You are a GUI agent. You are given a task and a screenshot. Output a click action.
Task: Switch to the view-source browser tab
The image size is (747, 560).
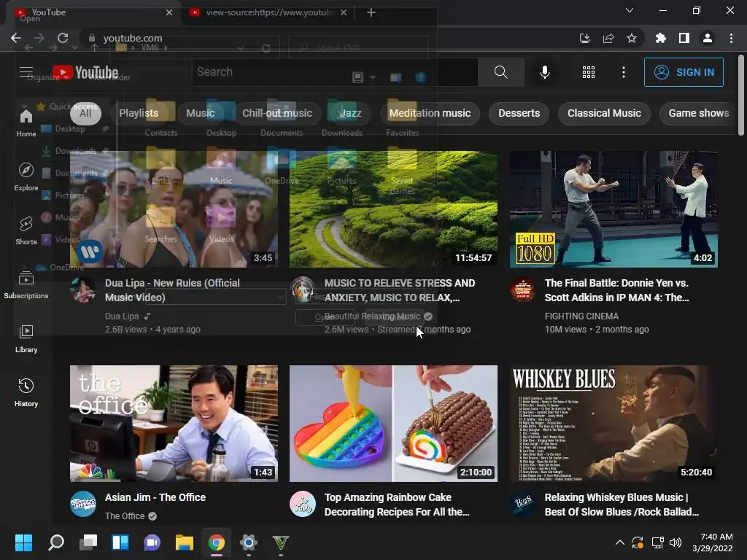pos(268,12)
